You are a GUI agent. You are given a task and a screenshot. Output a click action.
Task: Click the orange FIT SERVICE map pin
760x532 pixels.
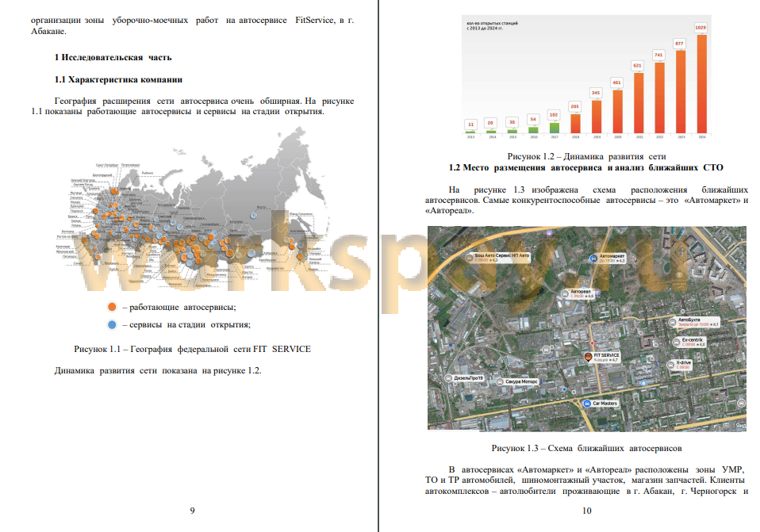click(x=589, y=358)
